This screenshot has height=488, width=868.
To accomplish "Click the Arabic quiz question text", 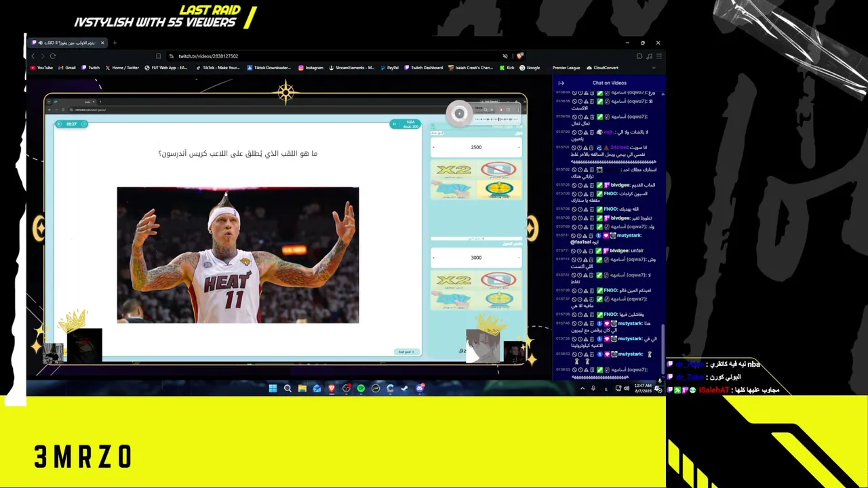I will pos(238,154).
